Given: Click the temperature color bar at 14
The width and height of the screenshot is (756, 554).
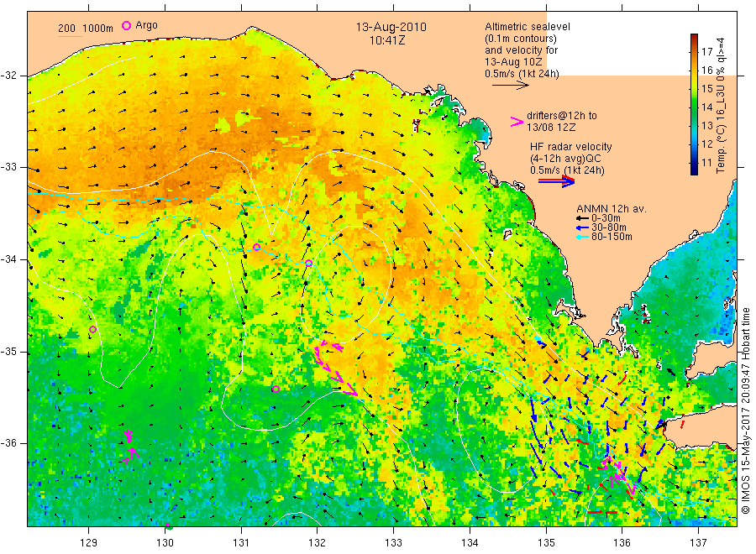Looking at the screenshot, I should pyautogui.click(x=695, y=107).
